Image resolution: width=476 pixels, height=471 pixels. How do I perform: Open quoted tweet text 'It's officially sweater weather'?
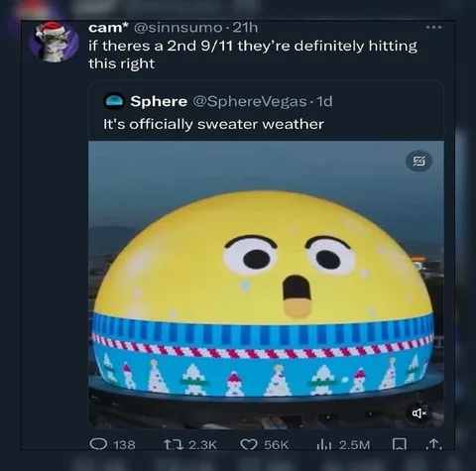(x=213, y=125)
